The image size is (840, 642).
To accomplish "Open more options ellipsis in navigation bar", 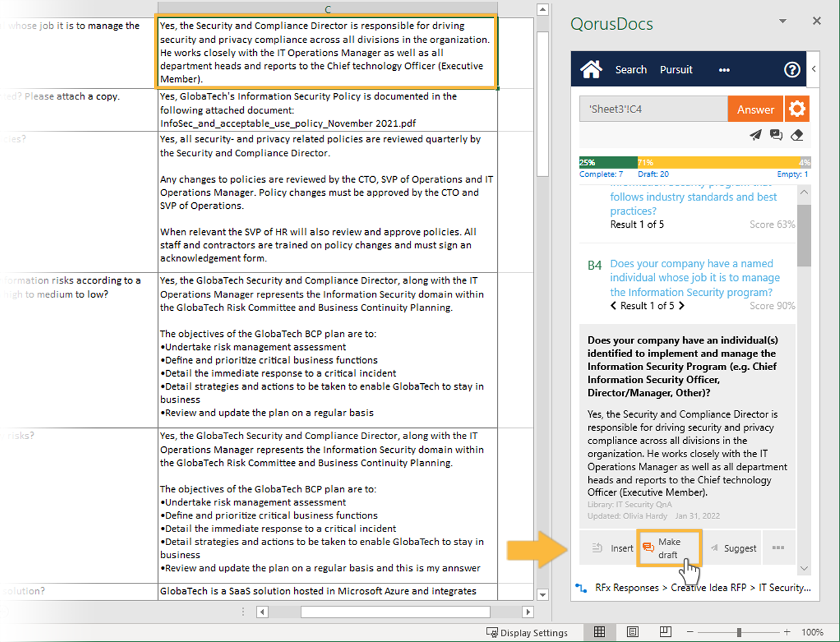I will (724, 70).
